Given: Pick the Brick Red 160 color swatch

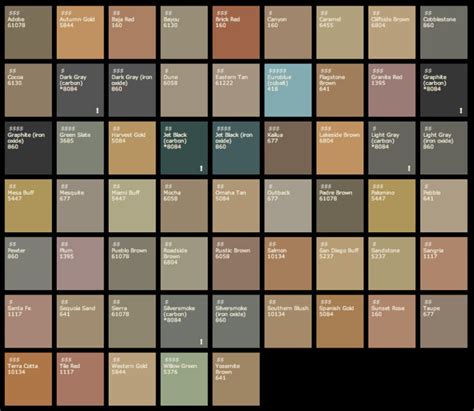Looking at the screenshot, I should [x=236, y=32].
